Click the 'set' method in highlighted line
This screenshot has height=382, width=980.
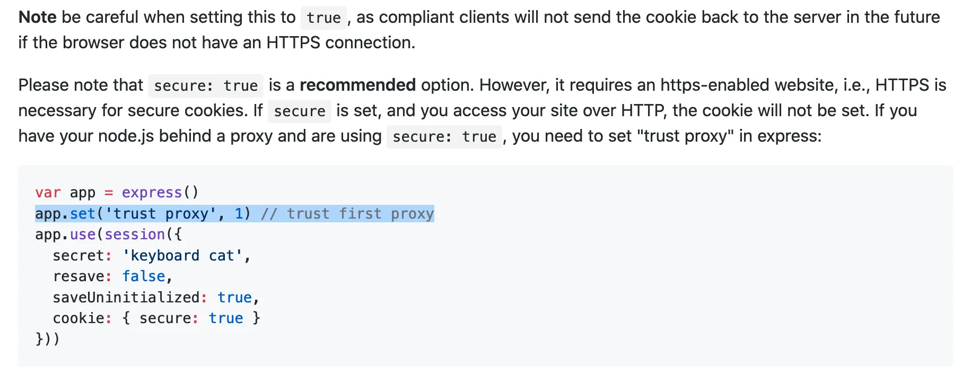(83, 213)
